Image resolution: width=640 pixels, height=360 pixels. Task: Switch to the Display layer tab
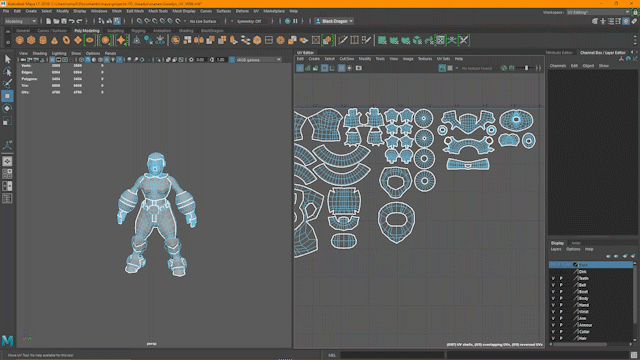[557, 243]
